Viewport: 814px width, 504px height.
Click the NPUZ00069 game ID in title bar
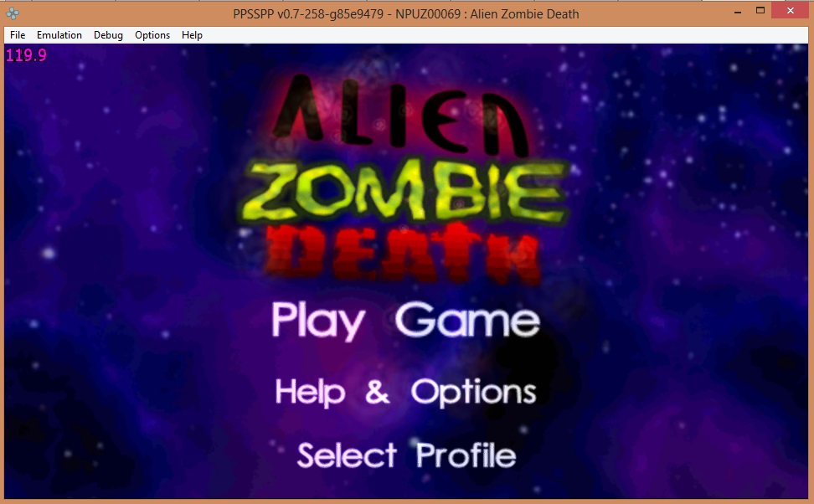[x=420, y=13]
